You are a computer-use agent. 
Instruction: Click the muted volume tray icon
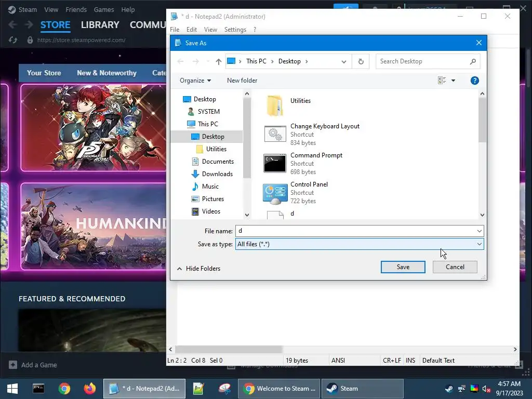[x=486, y=389]
